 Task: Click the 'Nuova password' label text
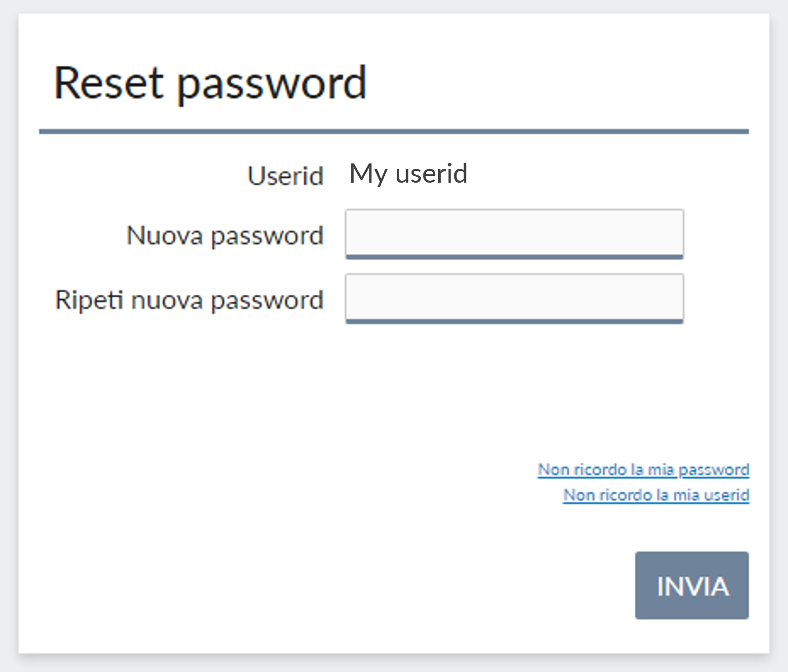click(x=225, y=236)
